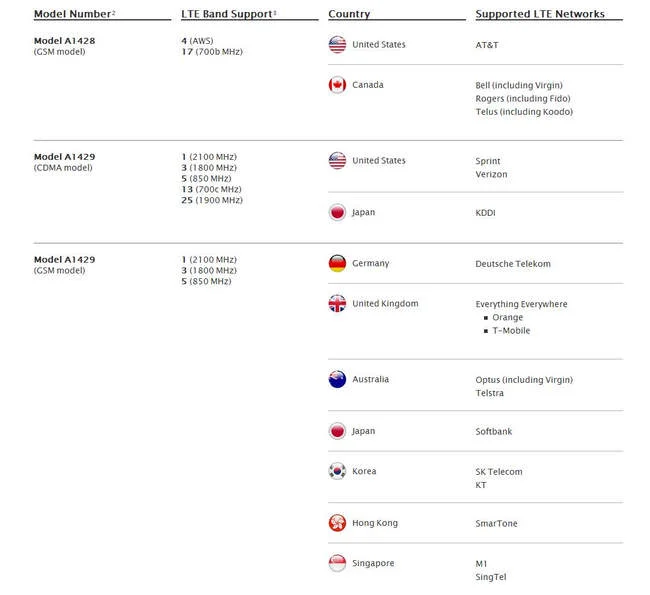Screen dimensions: 650x595
Task: Click the Australia flag icon
Action: tap(337, 379)
